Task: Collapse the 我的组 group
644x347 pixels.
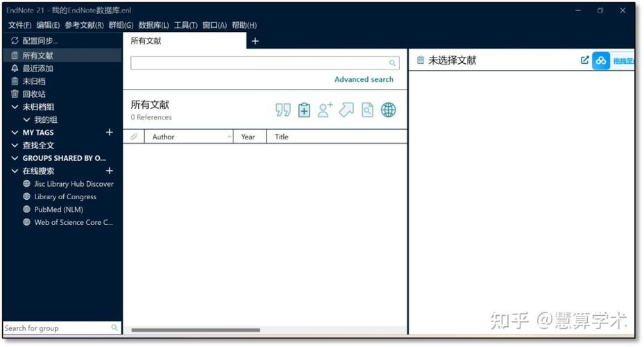Action: [x=26, y=119]
